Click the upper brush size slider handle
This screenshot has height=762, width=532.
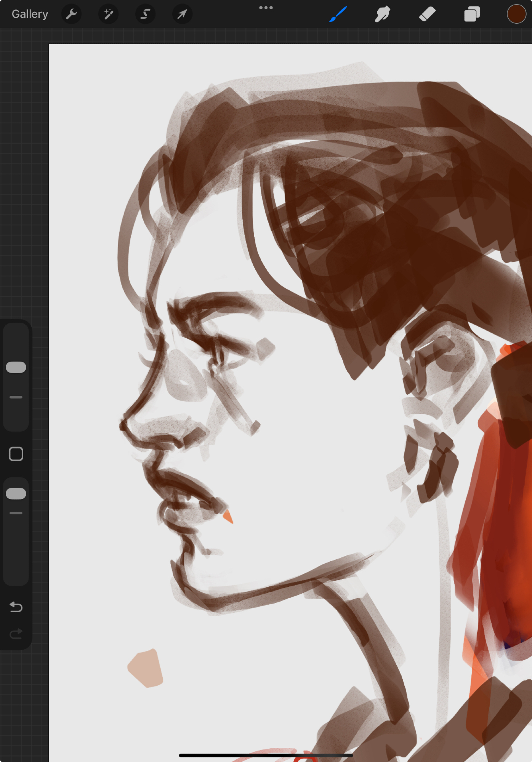coord(16,367)
